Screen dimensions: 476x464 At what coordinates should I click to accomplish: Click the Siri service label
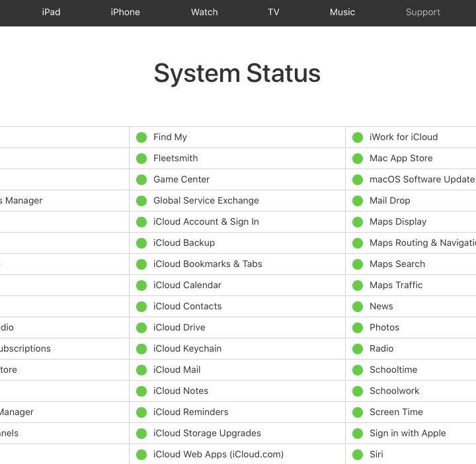coord(376,454)
